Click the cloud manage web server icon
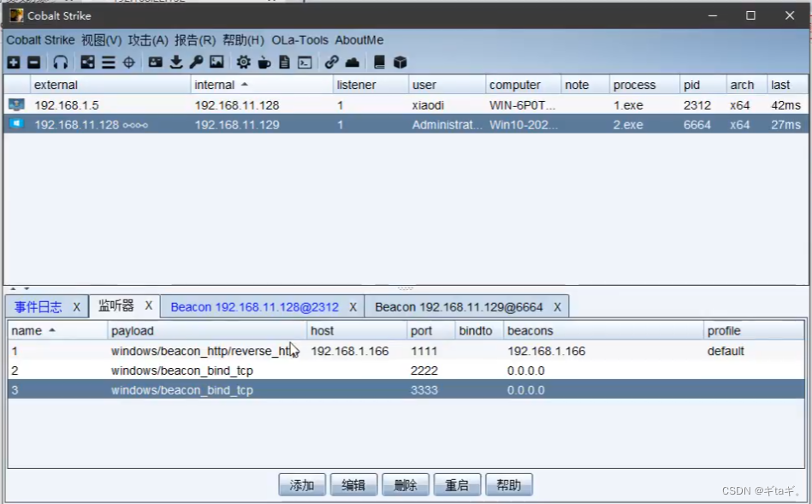The image size is (812, 504). pyautogui.click(x=353, y=62)
